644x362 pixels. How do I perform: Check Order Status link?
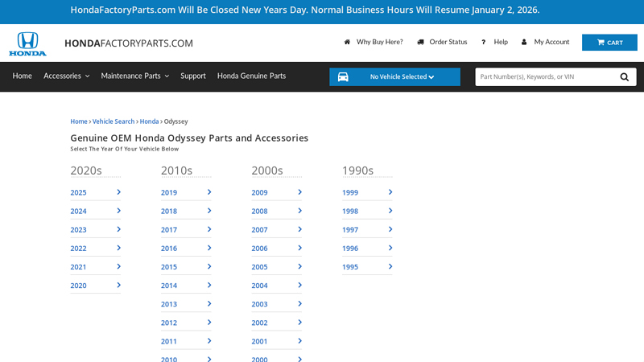point(448,42)
